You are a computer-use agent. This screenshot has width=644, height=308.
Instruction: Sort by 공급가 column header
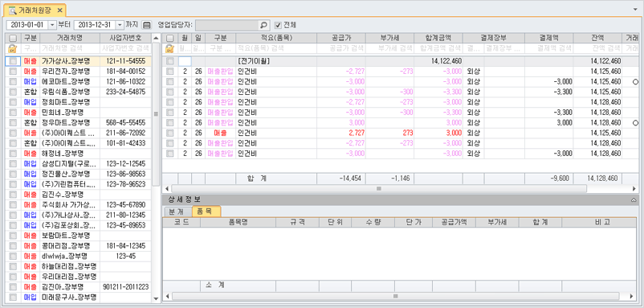[x=341, y=39]
